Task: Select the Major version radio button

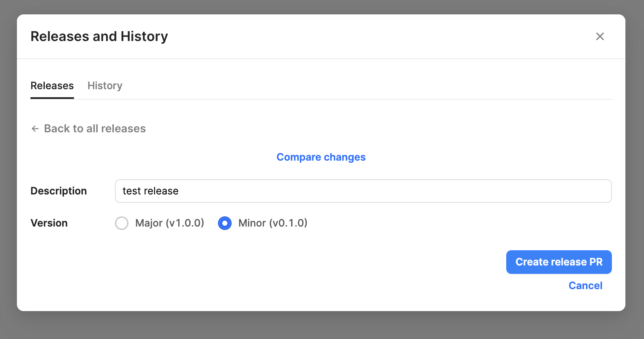Action: tap(122, 223)
